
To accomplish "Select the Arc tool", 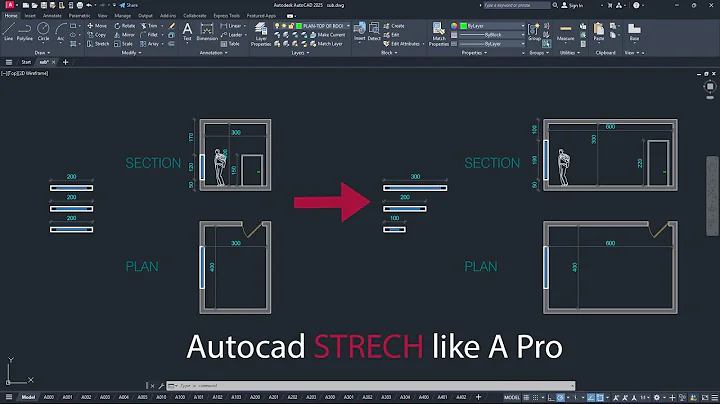I will [60, 32].
